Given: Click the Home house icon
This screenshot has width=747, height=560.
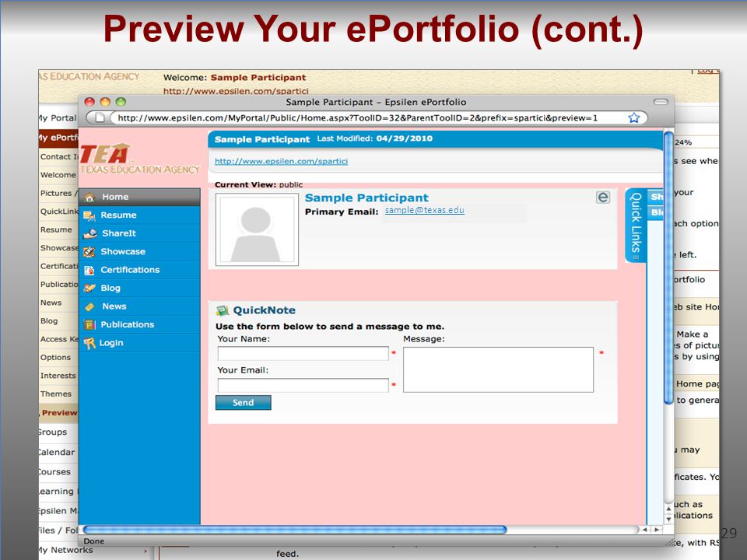Looking at the screenshot, I should (x=90, y=197).
